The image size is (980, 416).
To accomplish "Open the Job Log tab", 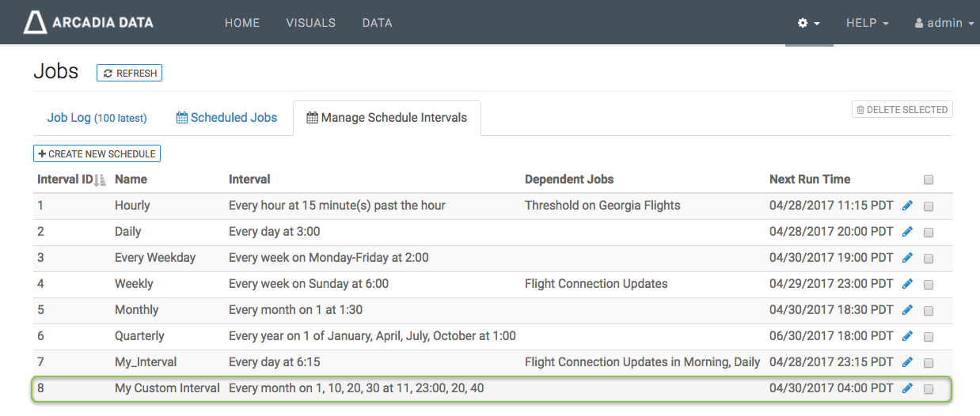I will tap(97, 118).
